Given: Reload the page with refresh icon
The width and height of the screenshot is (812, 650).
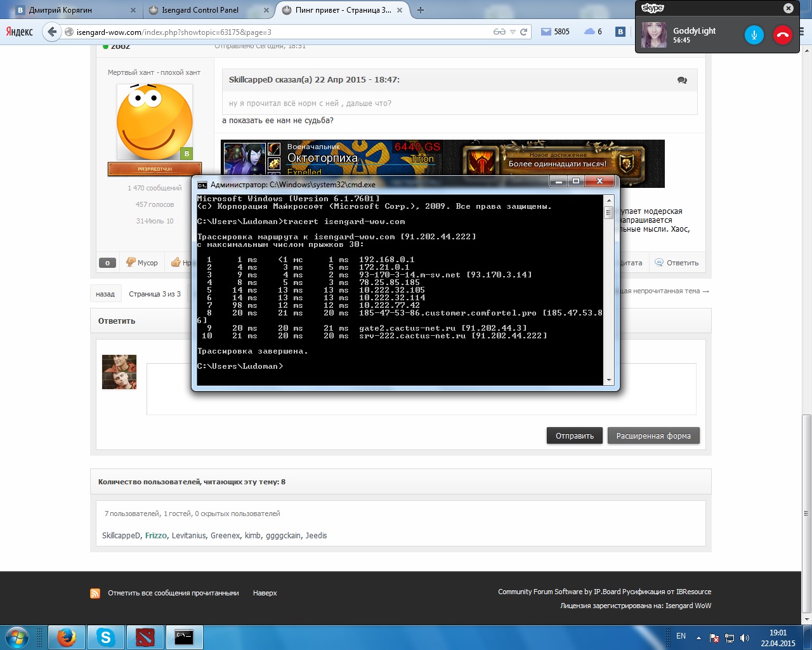Looking at the screenshot, I should [x=524, y=32].
